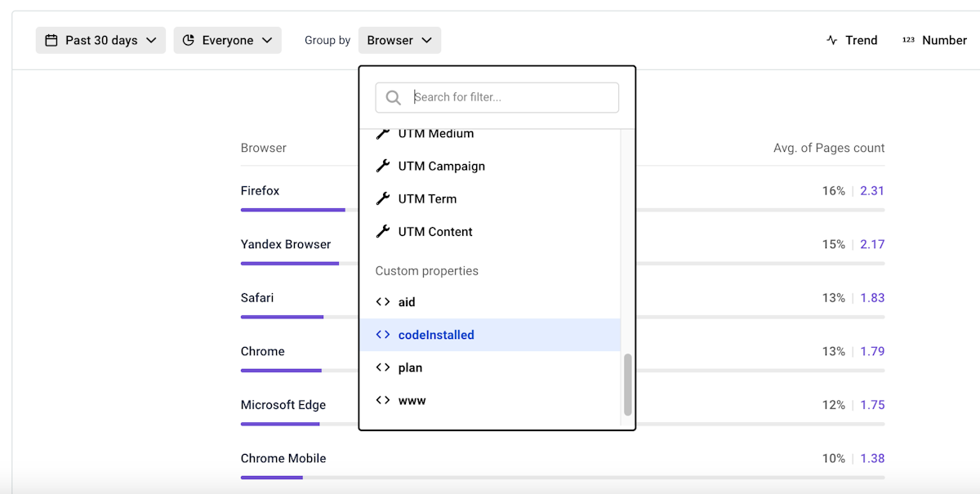Click the 2.31 value for Firefox
Screen dimensions: 980x494
click(872, 190)
